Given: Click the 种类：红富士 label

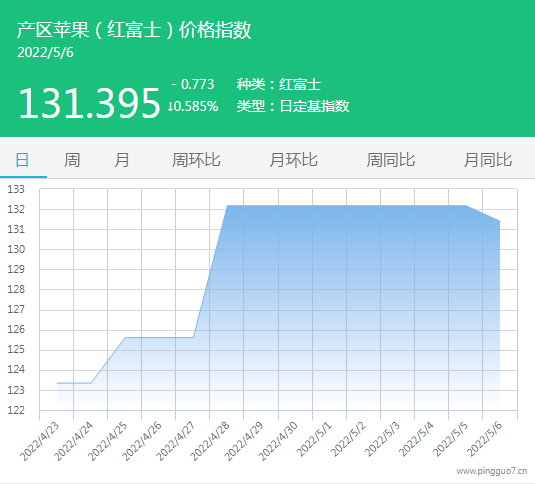Looking at the screenshot, I should pyautogui.click(x=279, y=84).
